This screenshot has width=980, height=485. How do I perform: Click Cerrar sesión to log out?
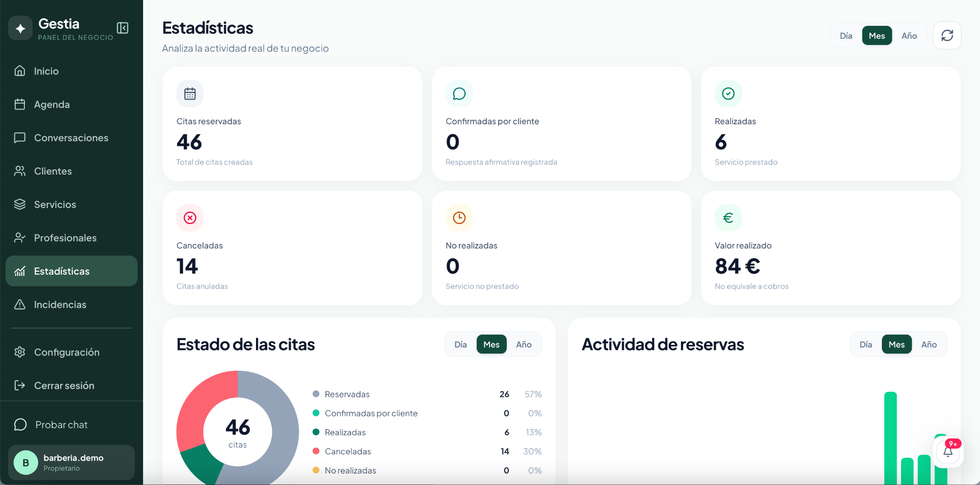pyautogui.click(x=71, y=386)
